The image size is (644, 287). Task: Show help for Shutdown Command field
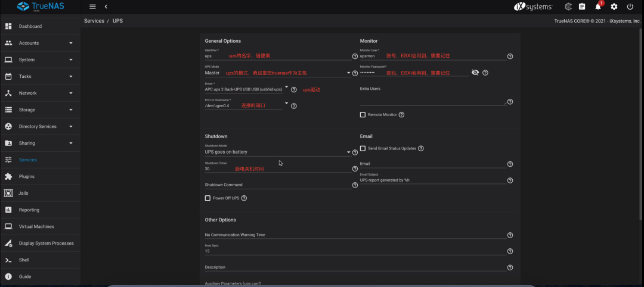point(355,185)
